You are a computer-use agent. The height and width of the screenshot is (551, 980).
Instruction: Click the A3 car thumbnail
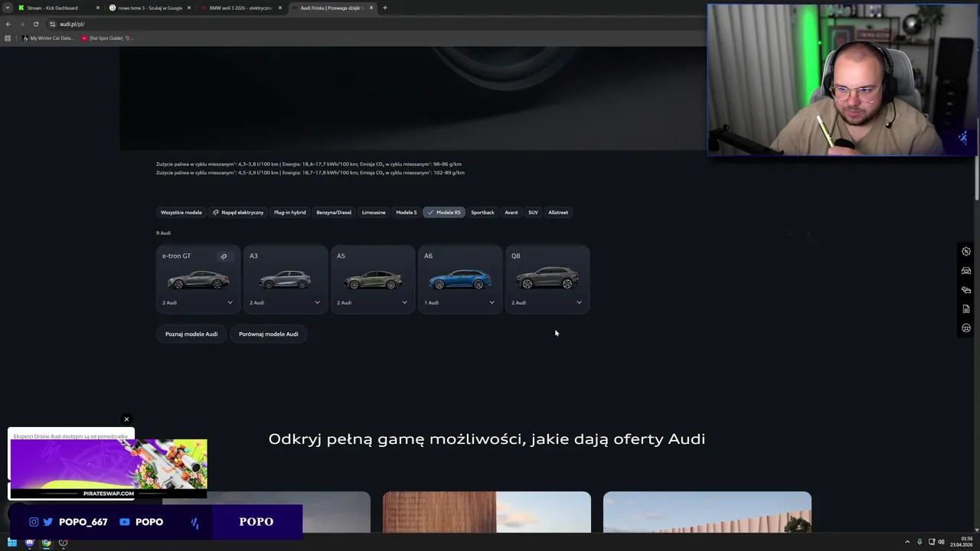click(x=285, y=280)
